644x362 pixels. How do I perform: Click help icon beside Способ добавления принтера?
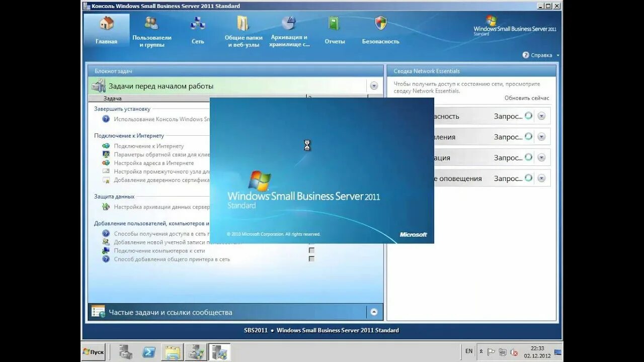tap(106, 259)
